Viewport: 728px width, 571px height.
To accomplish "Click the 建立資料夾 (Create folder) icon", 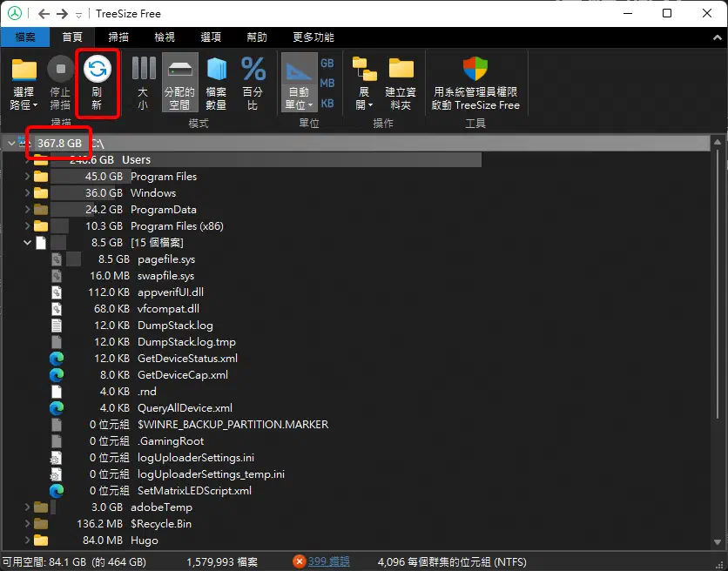I will click(401, 70).
